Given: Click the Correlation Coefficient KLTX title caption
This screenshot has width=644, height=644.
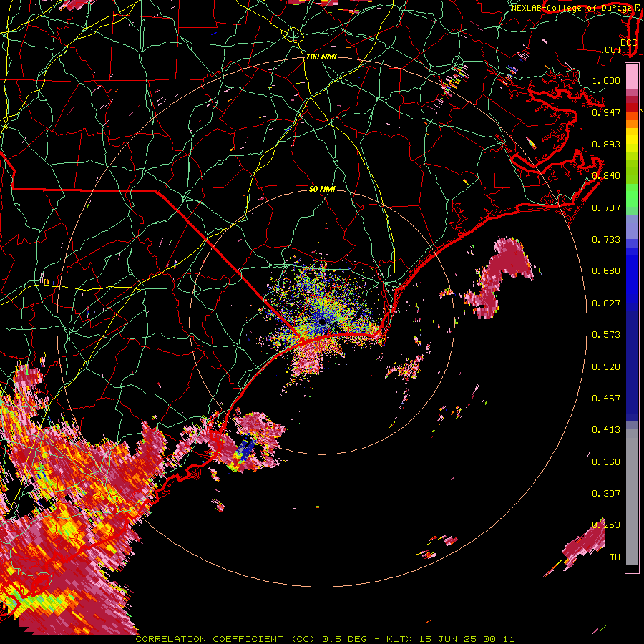Looking at the screenshot, I should 324,639.
